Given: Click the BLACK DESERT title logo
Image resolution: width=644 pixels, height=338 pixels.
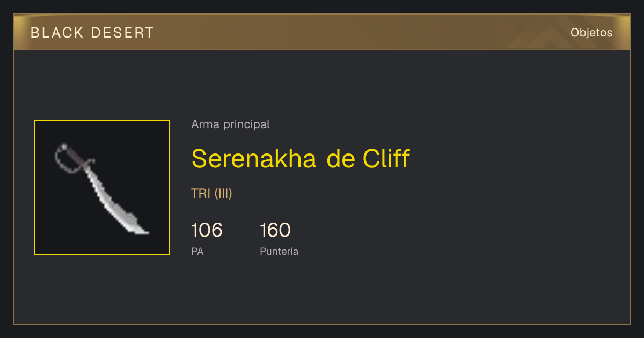Looking at the screenshot, I should click(92, 33).
